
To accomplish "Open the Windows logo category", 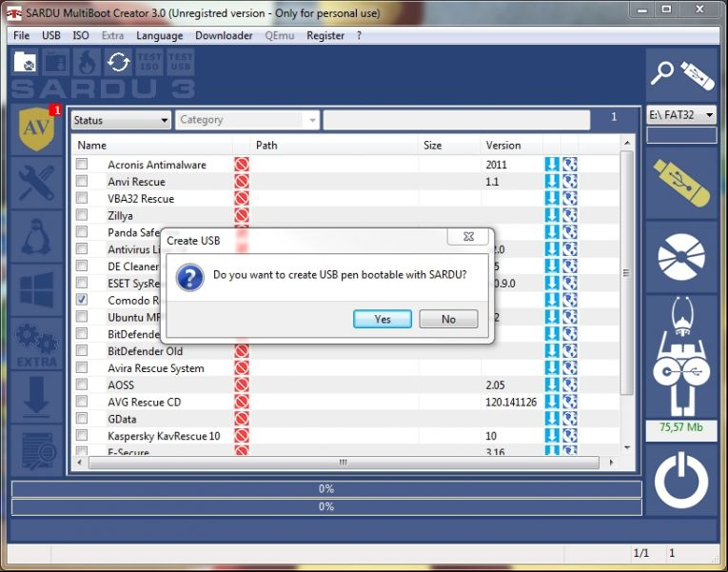I will click(36, 290).
